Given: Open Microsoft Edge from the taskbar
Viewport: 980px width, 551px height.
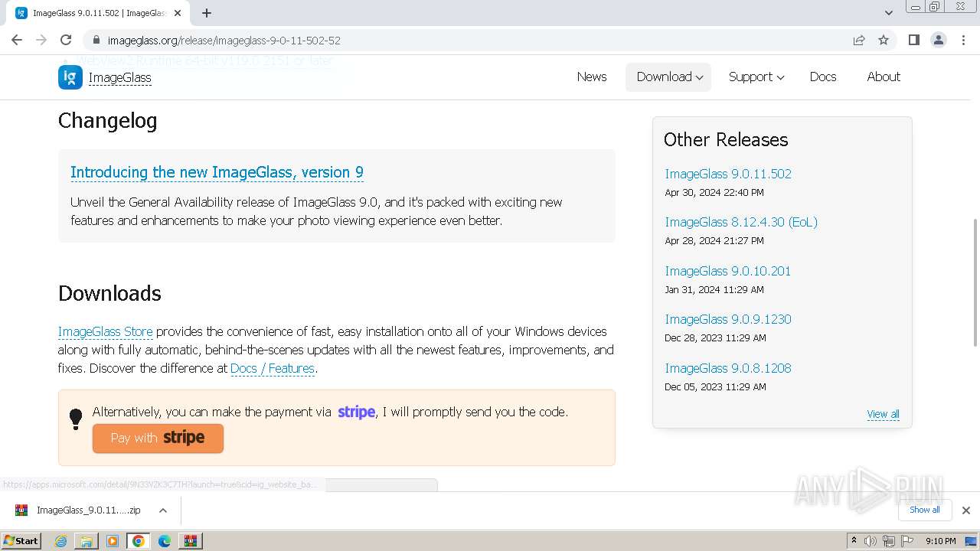Looking at the screenshot, I should (165, 541).
